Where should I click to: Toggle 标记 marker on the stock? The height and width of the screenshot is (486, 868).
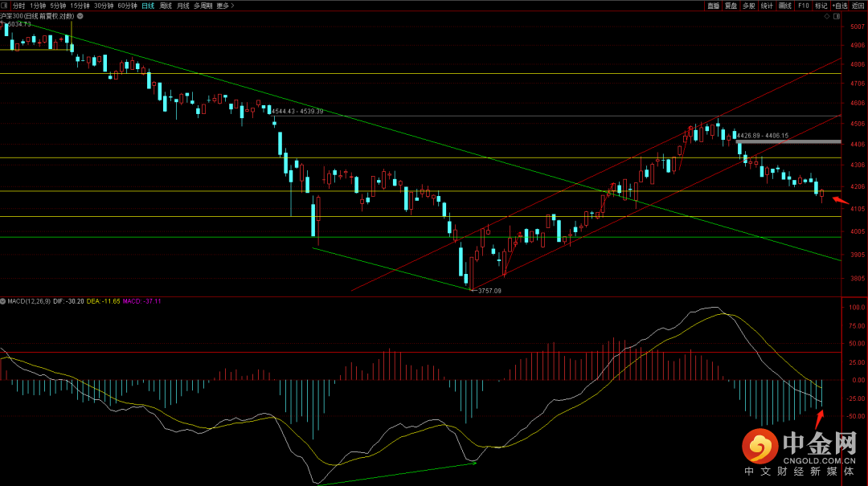click(x=821, y=6)
